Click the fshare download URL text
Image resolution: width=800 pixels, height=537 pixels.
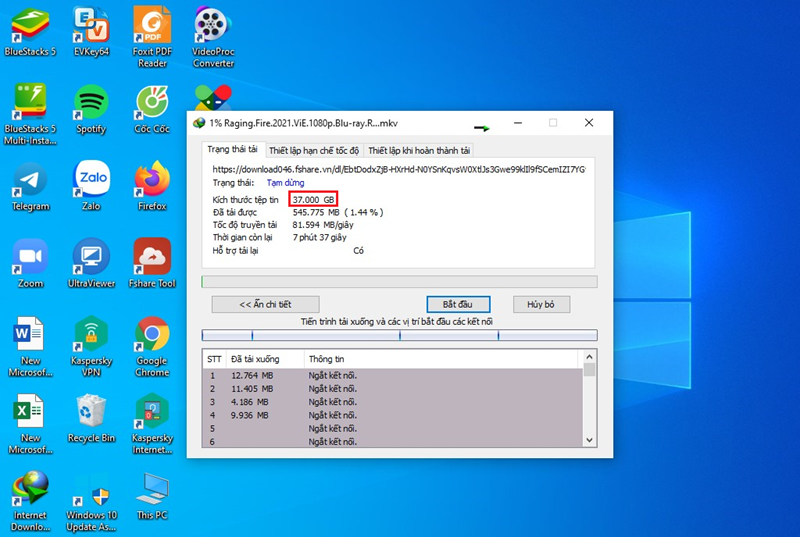coord(399,169)
